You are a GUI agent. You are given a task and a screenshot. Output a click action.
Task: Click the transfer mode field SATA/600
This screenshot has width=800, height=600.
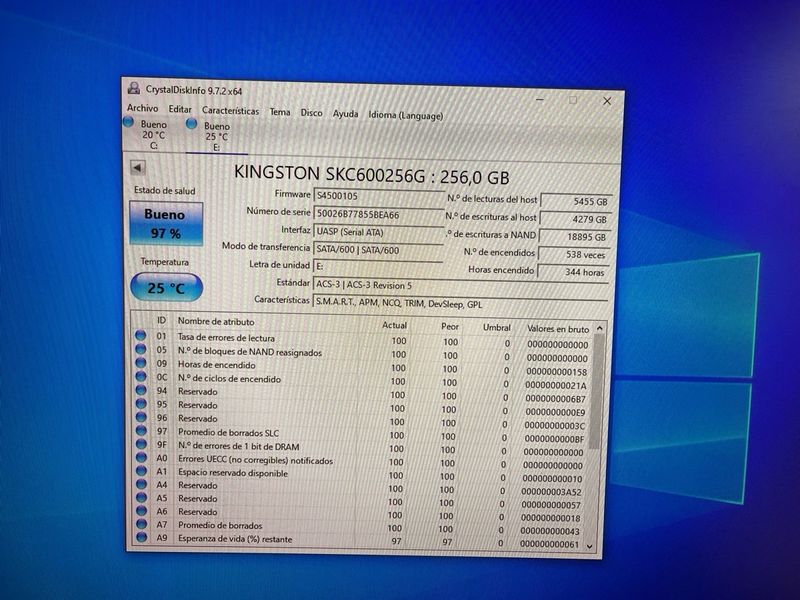(378, 250)
